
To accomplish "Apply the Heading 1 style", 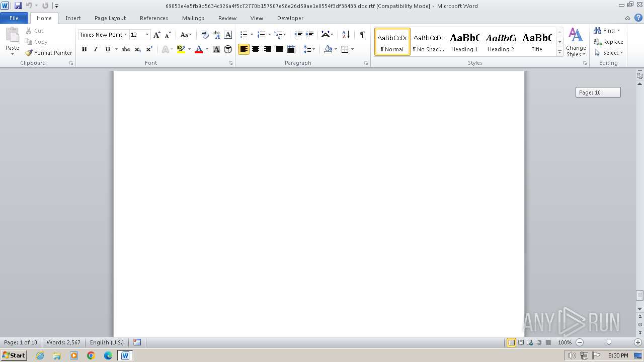I will 465,41.
